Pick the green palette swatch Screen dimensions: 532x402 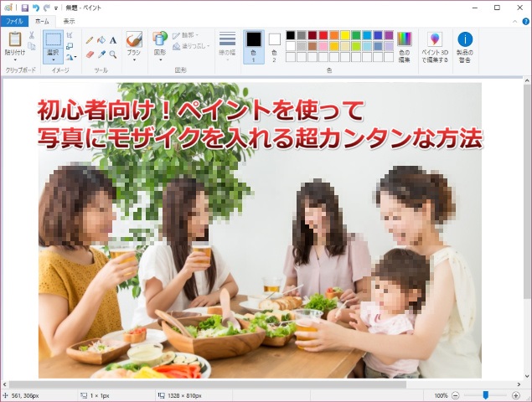pos(356,35)
